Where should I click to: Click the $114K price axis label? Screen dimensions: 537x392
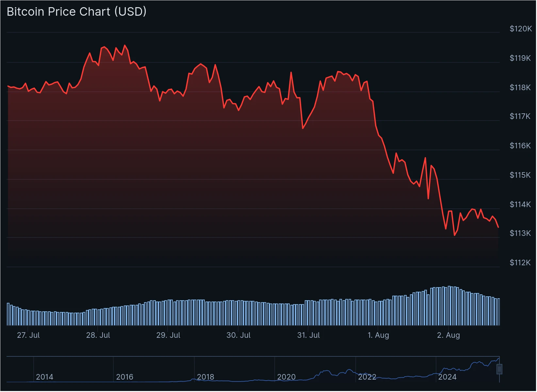coord(520,204)
